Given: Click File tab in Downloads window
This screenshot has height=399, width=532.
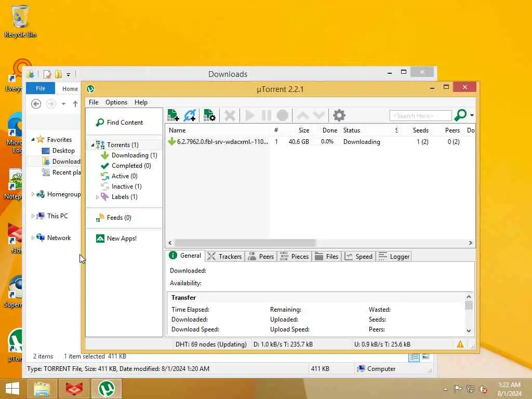Looking at the screenshot, I should (x=41, y=88).
